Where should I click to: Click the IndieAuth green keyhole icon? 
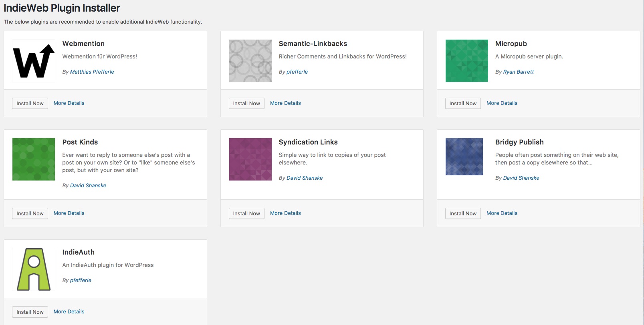tap(34, 269)
